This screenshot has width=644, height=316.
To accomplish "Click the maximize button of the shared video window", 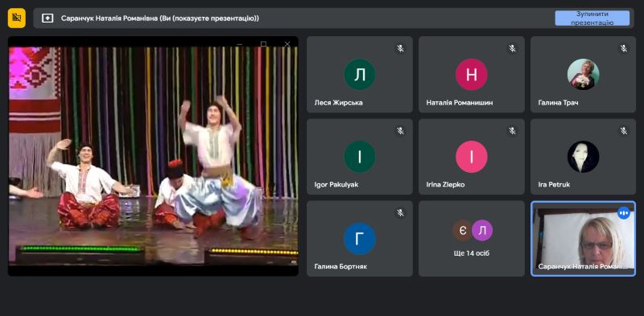I will (263, 44).
